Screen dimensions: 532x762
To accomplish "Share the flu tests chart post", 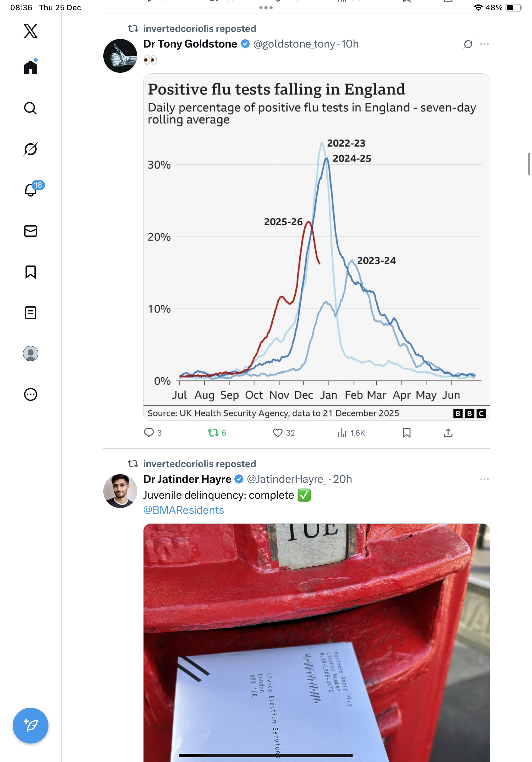I will 448,433.
